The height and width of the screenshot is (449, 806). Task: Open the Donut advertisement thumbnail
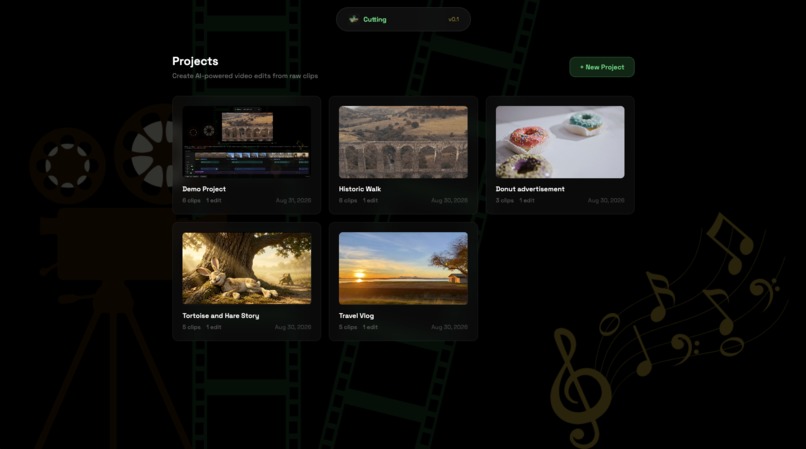560,142
